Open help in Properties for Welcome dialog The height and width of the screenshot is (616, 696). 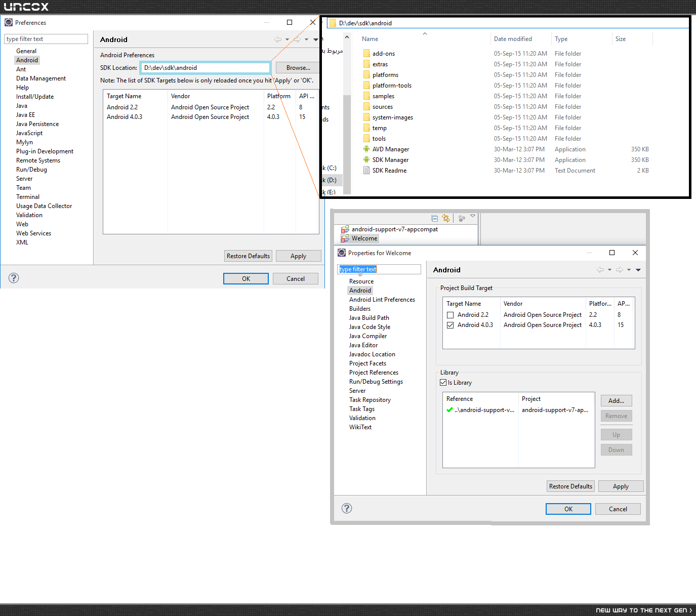click(x=347, y=508)
